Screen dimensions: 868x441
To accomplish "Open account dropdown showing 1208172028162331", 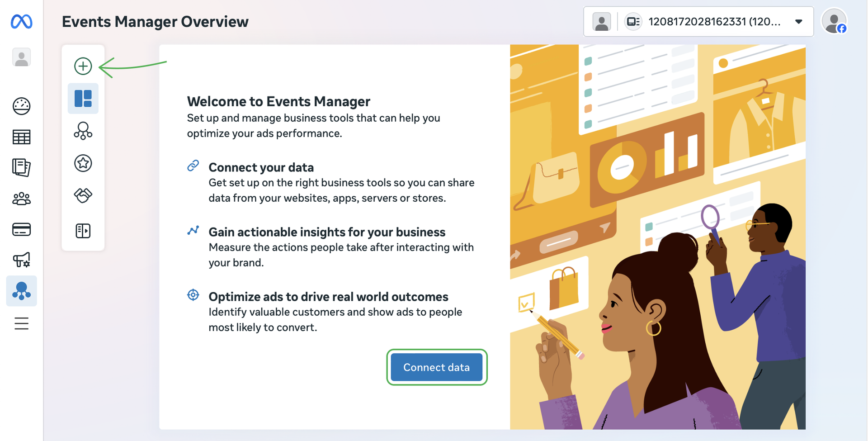I will 714,22.
